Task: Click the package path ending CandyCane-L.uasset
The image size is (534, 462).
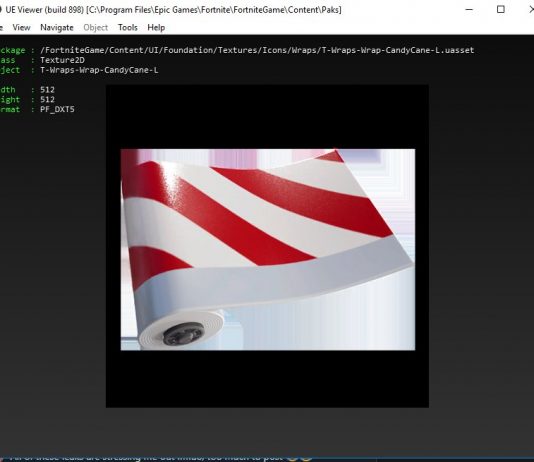Action: (x=257, y=50)
